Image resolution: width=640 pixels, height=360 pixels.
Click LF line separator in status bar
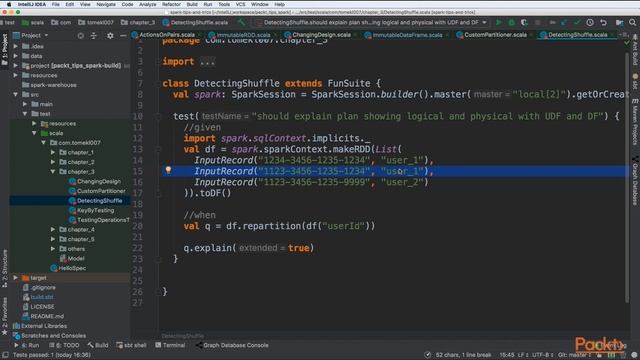pos(524,355)
